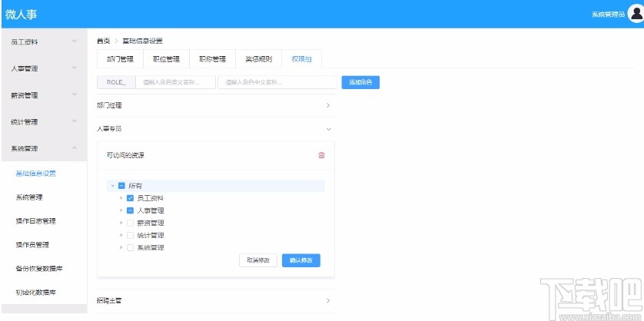Viewport: 644px width, 321px height.
Task: Check the 薪资管理 tree checkbox
Action: coord(130,223)
